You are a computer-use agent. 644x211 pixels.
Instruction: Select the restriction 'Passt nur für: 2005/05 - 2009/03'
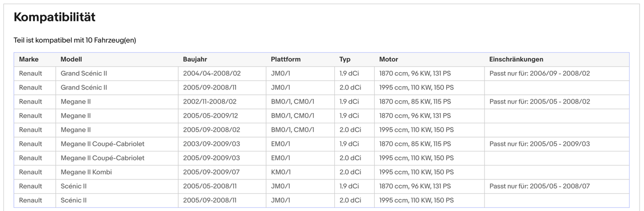coord(539,144)
